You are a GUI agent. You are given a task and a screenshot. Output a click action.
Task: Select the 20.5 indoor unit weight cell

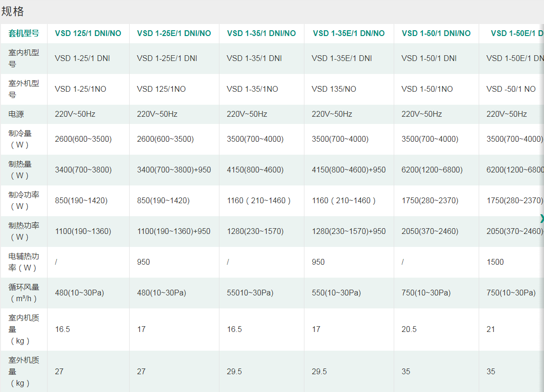pos(409,329)
